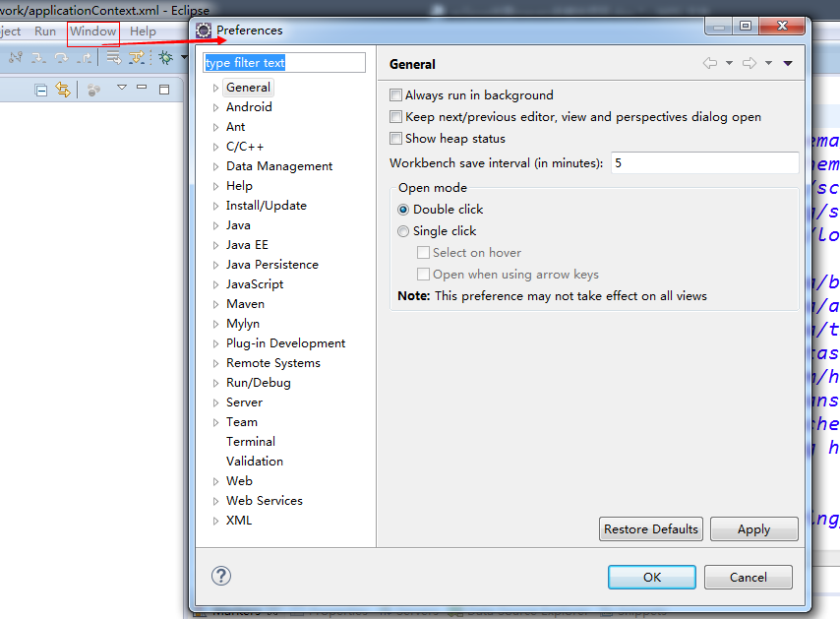Select Terminal in the tree
The width and height of the screenshot is (840, 619).
(x=251, y=442)
